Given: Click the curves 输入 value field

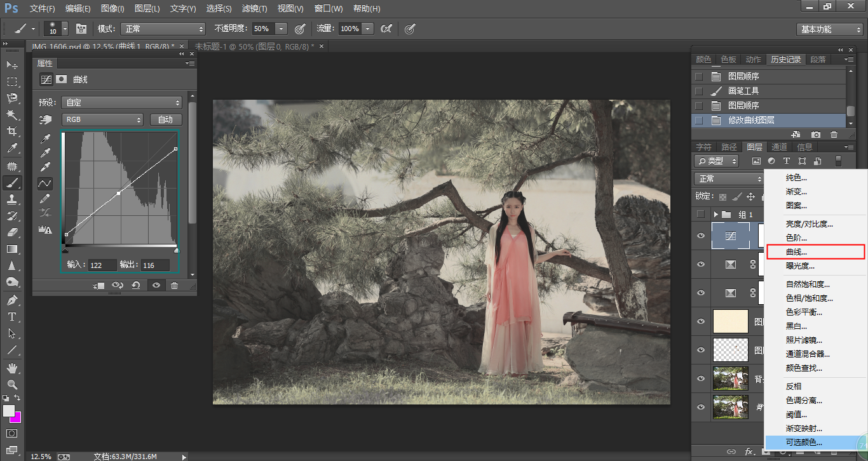Looking at the screenshot, I should 103,265.
